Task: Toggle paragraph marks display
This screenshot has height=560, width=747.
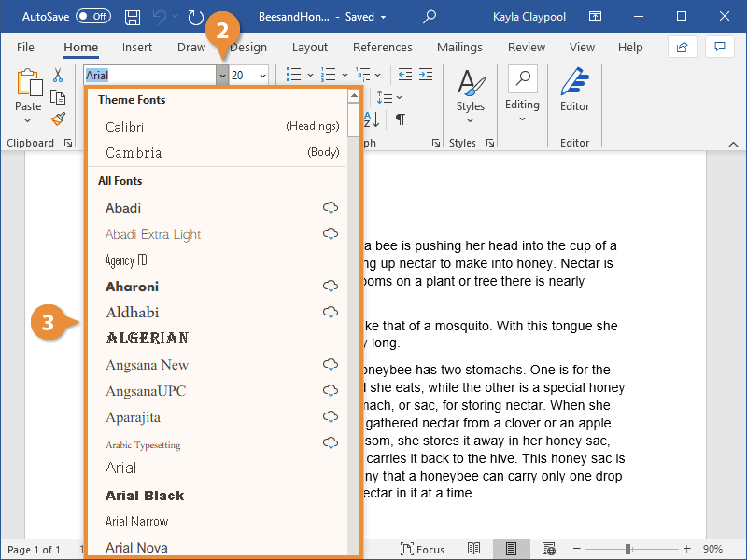Action: (401, 119)
